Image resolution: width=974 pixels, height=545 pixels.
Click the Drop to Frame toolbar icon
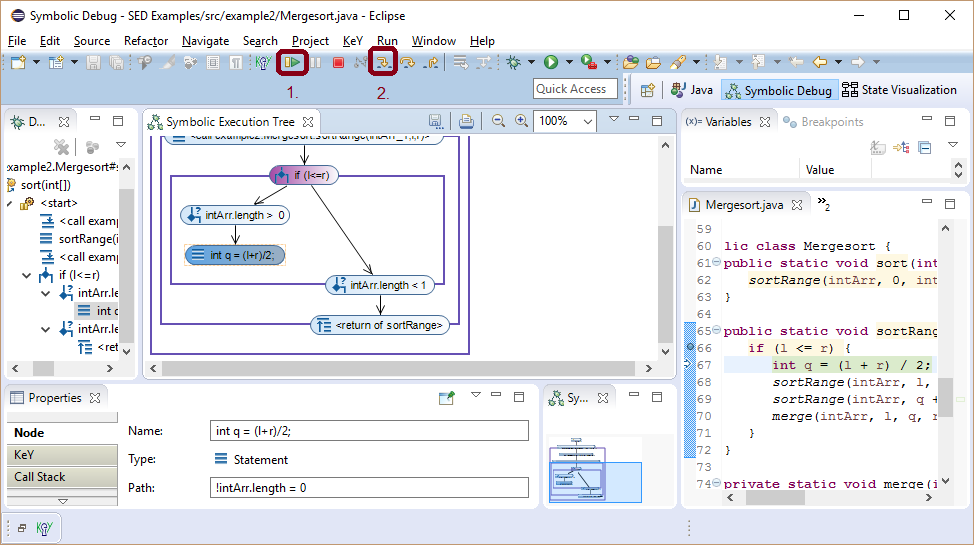[460, 62]
